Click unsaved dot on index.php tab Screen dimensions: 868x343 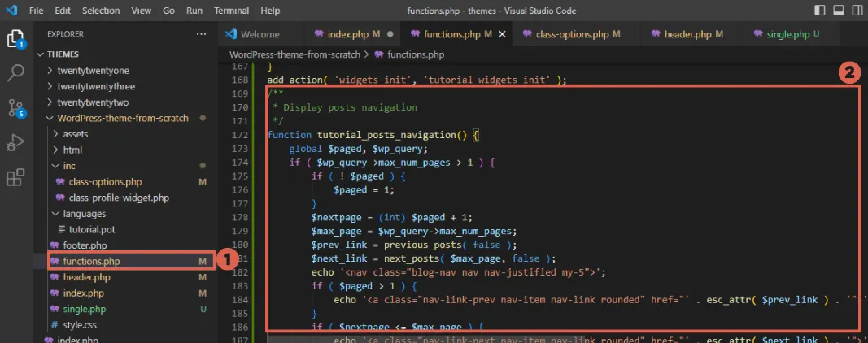tap(390, 34)
